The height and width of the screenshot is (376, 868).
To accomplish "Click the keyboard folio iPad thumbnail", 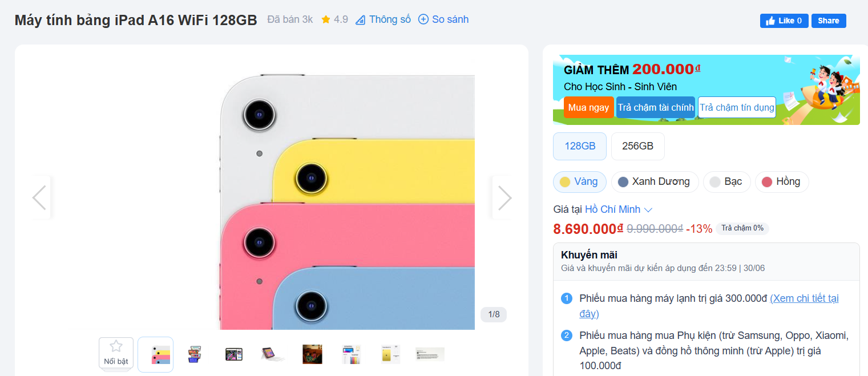I will coord(273,354).
